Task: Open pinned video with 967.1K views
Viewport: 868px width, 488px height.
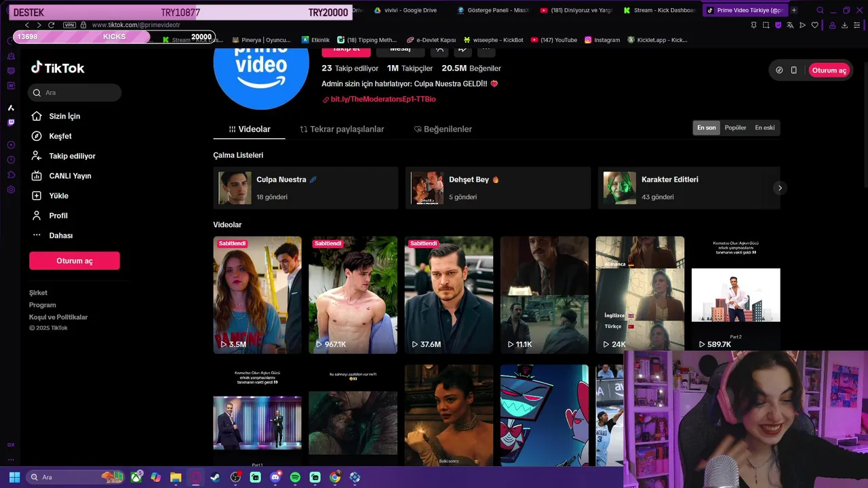Action: tap(353, 295)
